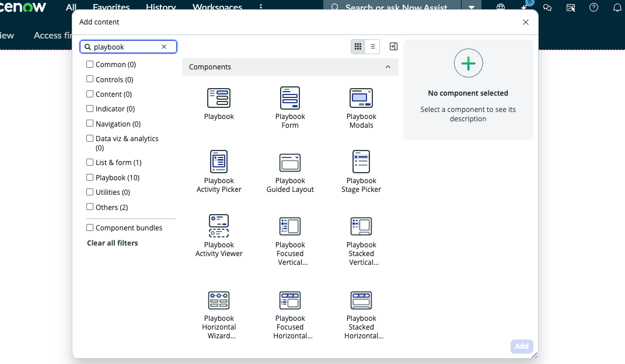This screenshot has width=625, height=364.
Task: Open the Favorites menu
Action: point(111,7)
